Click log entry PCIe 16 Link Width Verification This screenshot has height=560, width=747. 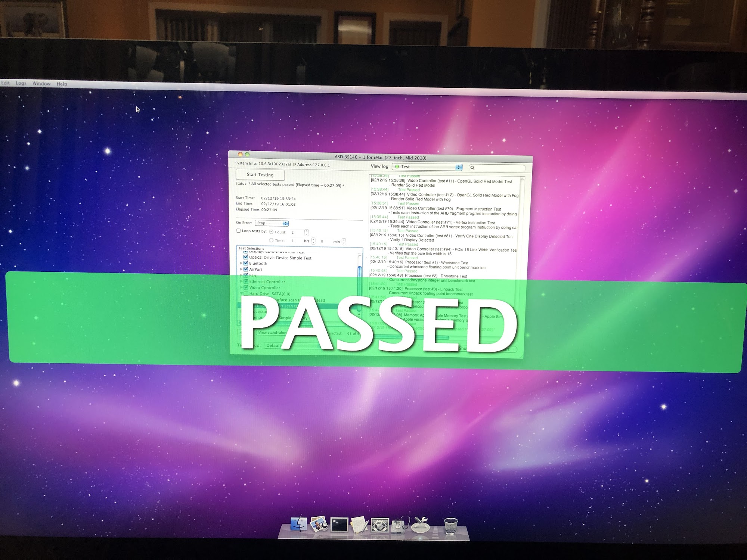443,250
